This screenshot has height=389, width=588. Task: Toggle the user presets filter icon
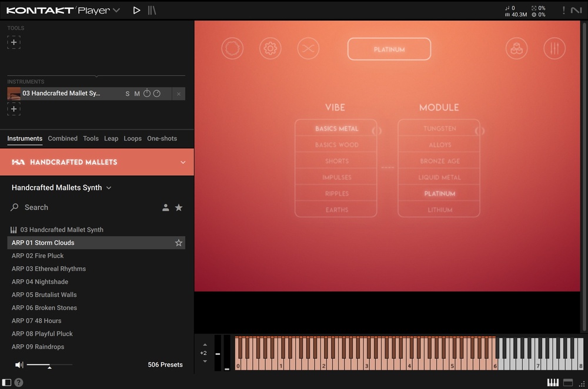click(165, 207)
